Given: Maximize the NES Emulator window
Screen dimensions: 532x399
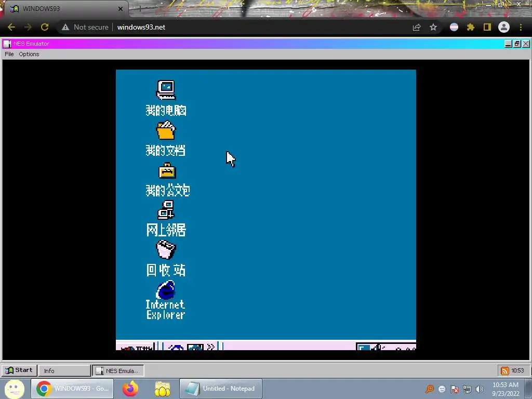Looking at the screenshot, I should (517, 44).
